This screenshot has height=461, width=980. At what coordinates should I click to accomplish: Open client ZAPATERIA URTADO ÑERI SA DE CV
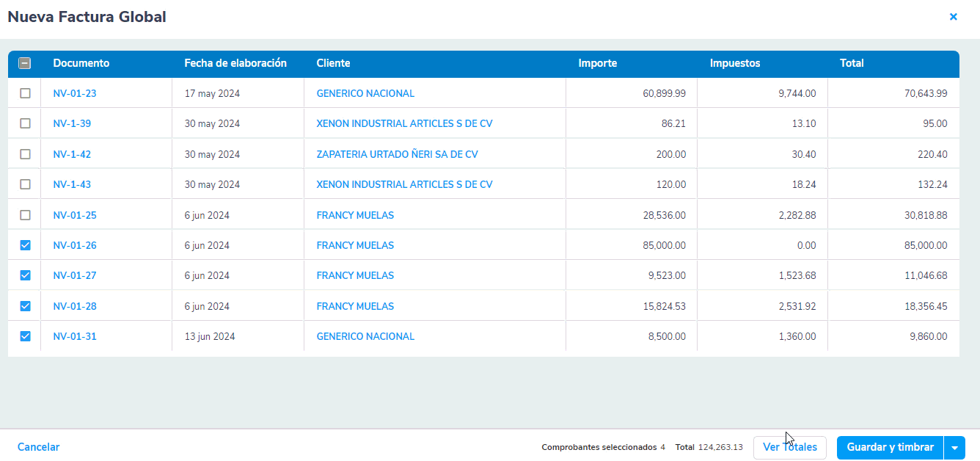pyautogui.click(x=397, y=154)
